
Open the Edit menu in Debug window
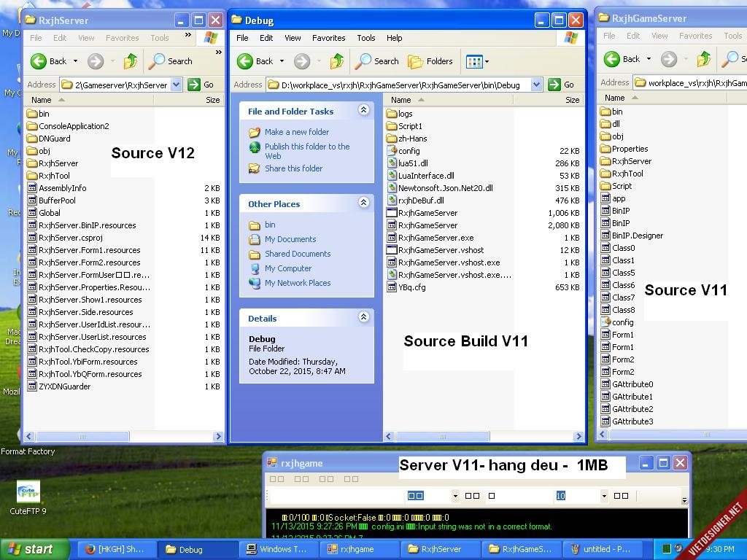(266, 38)
